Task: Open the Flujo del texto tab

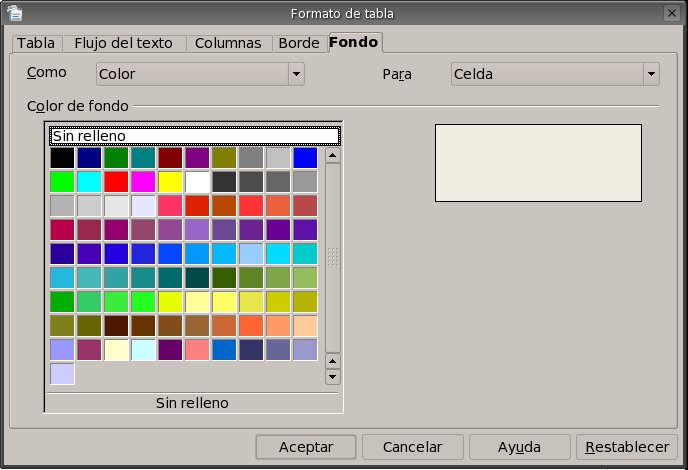Action: click(123, 43)
